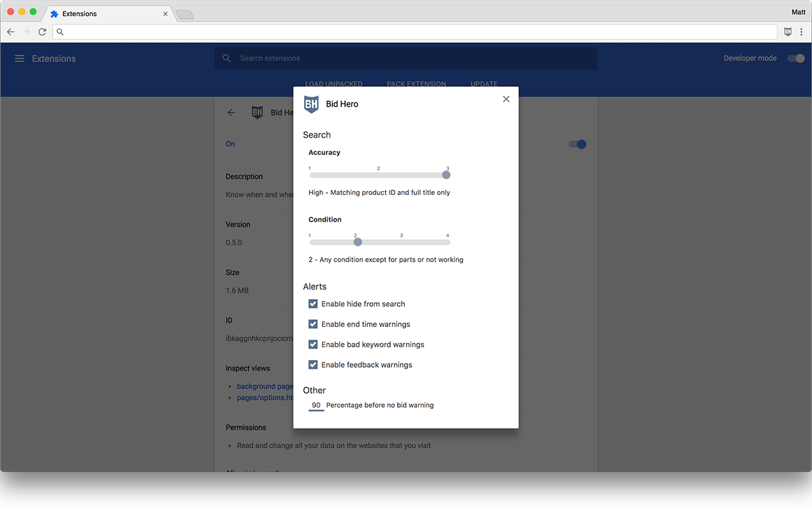Click the Bid Hero logo in the dialog header
This screenshot has width=812, height=508.
tap(311, 104)
